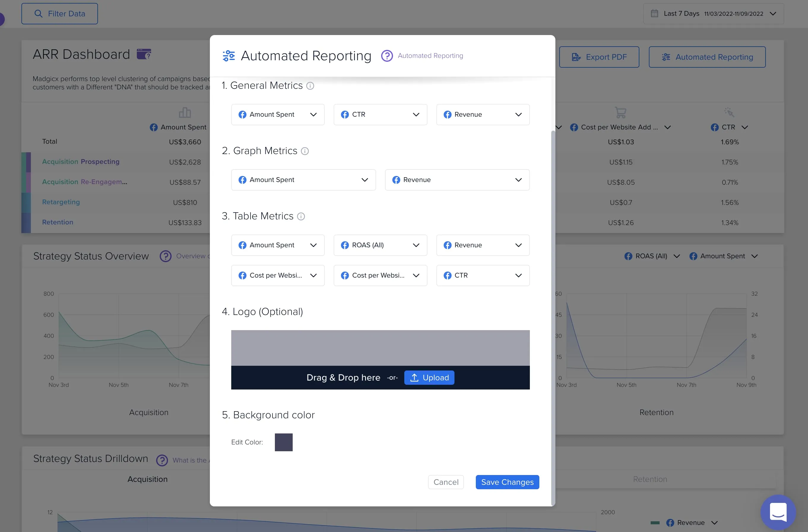808x532 pixels.
Task: Click the Facebook icon next to CTR general metric
Action: [345, 114]
